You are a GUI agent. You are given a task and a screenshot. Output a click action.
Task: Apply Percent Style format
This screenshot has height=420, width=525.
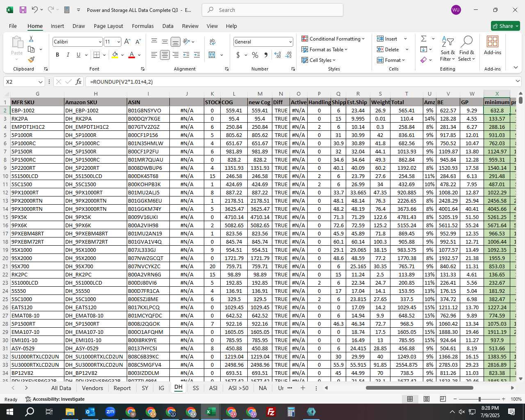255,55
